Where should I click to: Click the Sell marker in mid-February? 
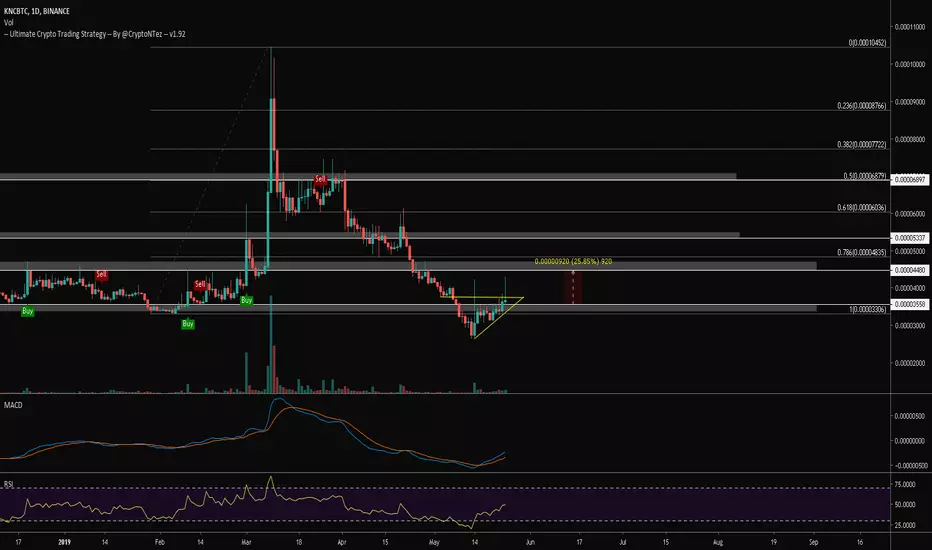click(x=200, y=284)
